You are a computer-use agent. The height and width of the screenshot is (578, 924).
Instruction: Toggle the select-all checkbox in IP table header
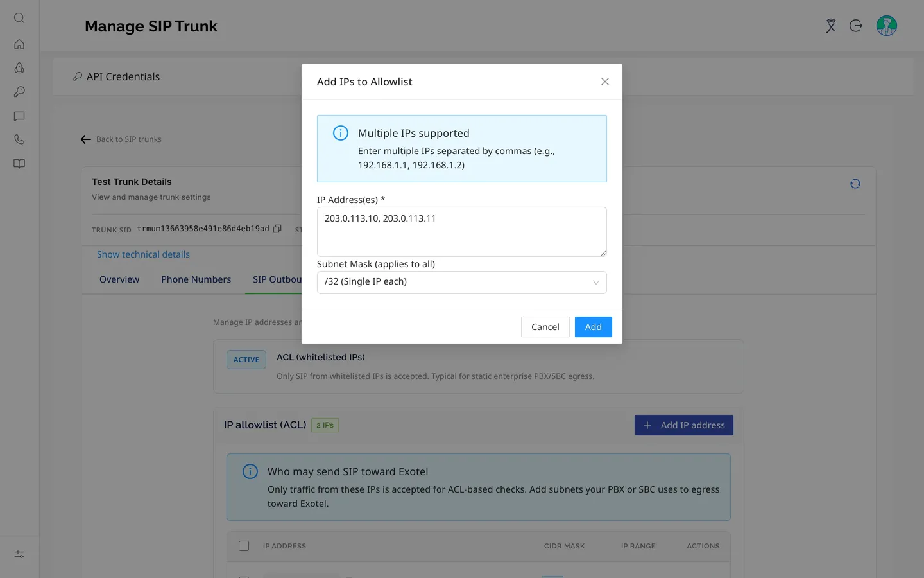tap(244, 546)
